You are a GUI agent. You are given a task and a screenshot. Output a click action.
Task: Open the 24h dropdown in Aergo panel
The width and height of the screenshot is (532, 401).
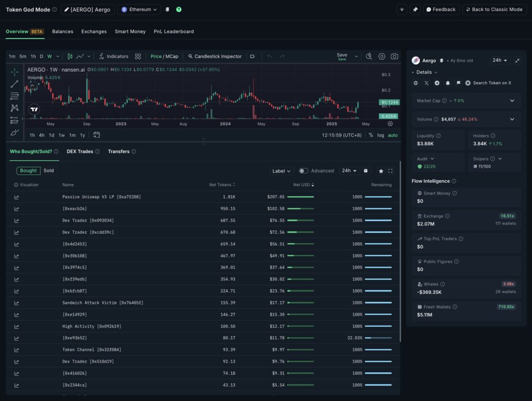click(x=500, y=60)
